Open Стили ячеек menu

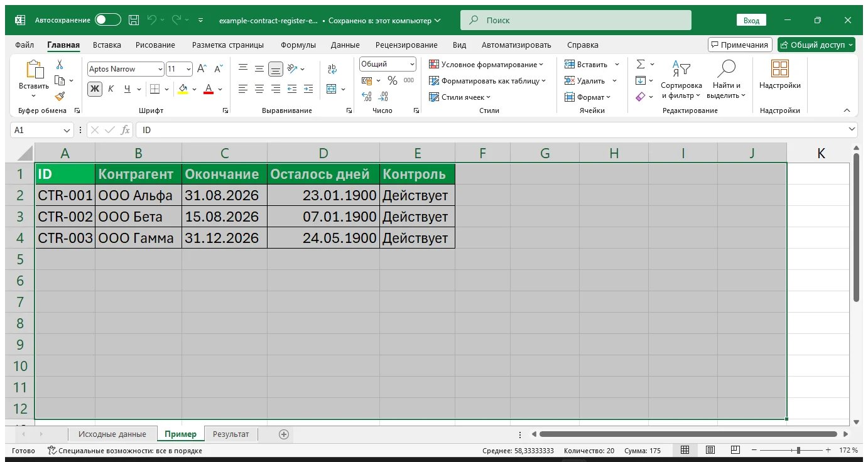[x=460, y=97]
